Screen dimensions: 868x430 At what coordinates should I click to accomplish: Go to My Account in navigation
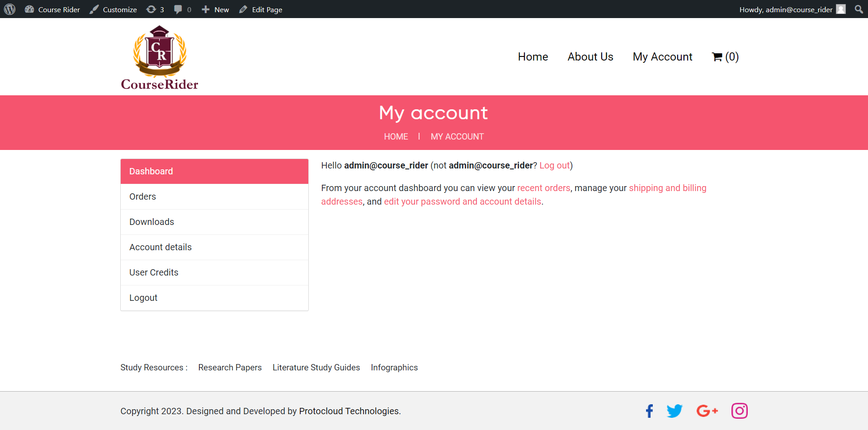(663, 57)
